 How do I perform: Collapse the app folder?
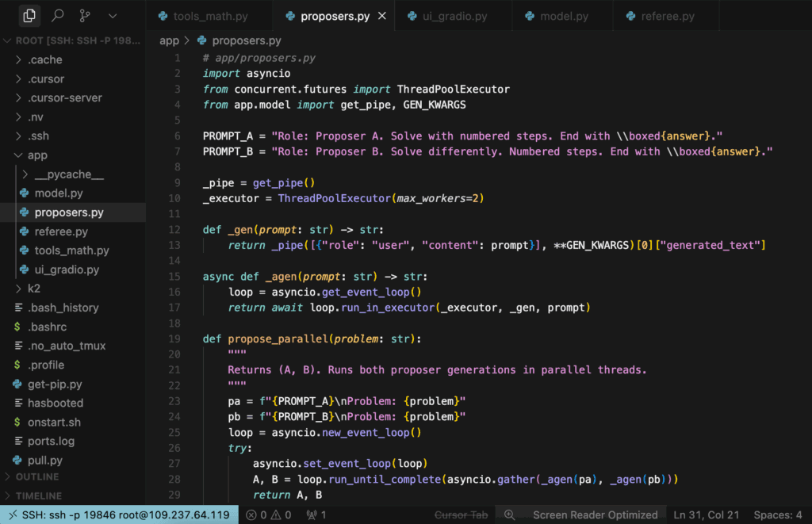37,155
